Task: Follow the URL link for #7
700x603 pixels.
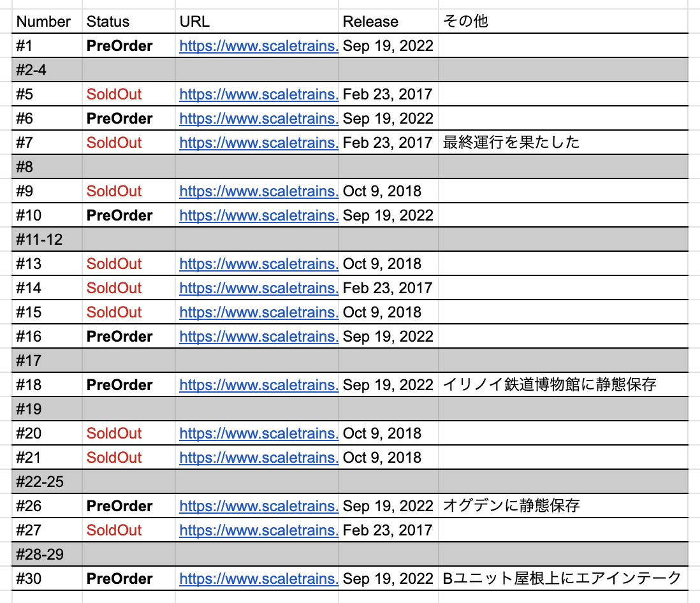Action: (258, 143)
